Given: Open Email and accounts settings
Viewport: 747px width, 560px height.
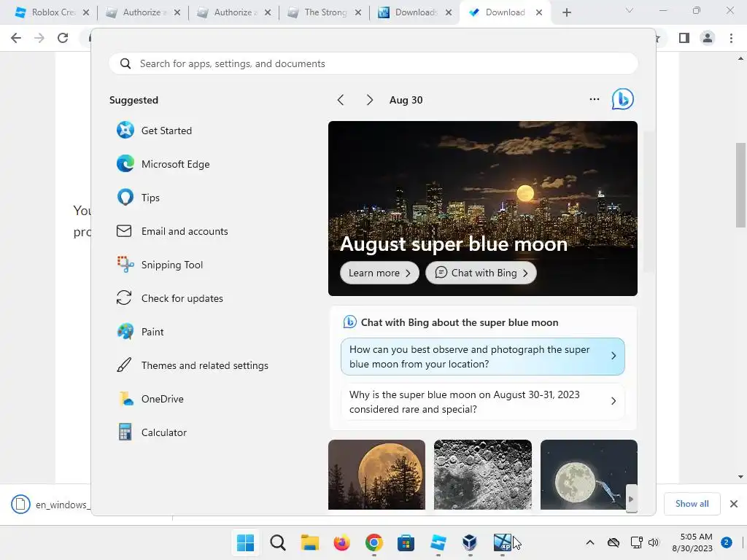Looking at the screenshot, I should pos(172,231).
